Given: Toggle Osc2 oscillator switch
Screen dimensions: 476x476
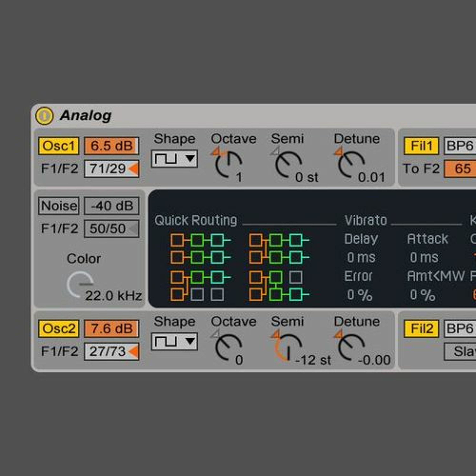Looking at the screenshot, I should point(59,329).
